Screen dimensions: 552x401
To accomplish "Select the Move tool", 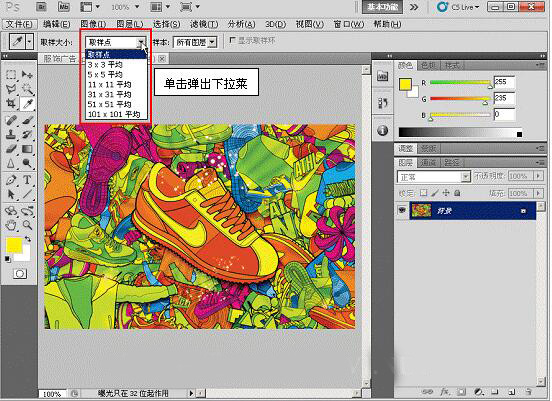I will tap(27, 74).
